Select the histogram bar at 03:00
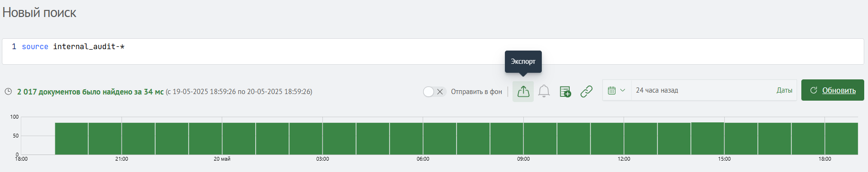The image size is (868, 172). [x=339, y=138]
